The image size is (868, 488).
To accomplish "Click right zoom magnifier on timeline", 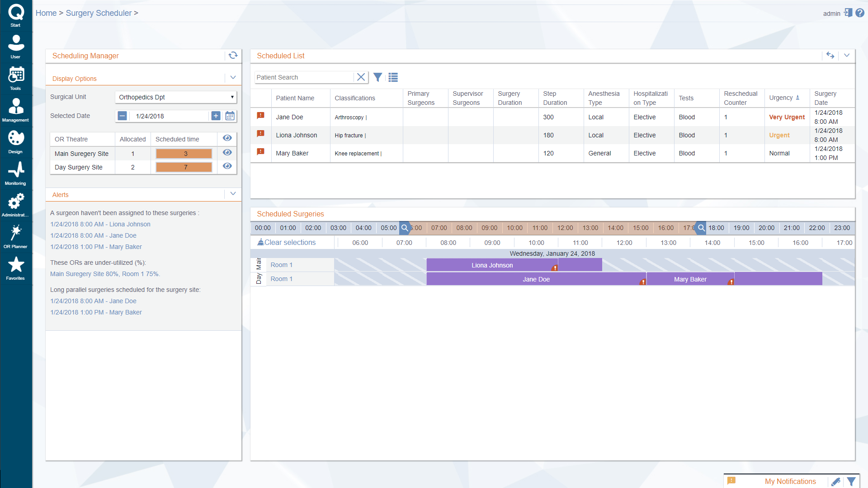I will click(701, 228).
